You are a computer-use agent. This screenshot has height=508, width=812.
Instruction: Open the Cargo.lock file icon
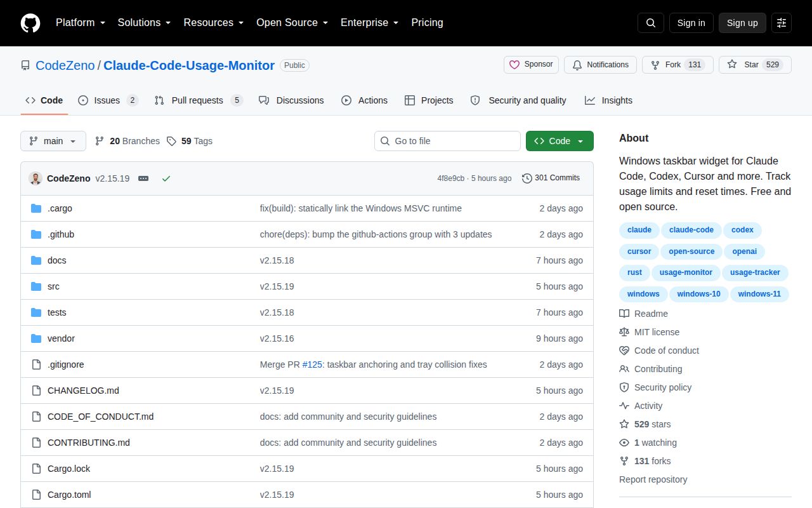[x=36, y=469]
